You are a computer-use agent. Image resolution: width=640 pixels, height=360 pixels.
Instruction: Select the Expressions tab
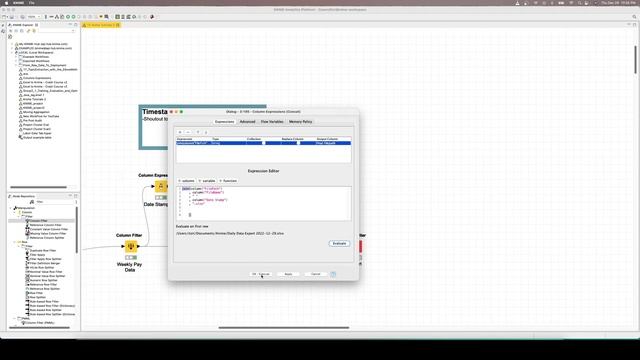224,122
